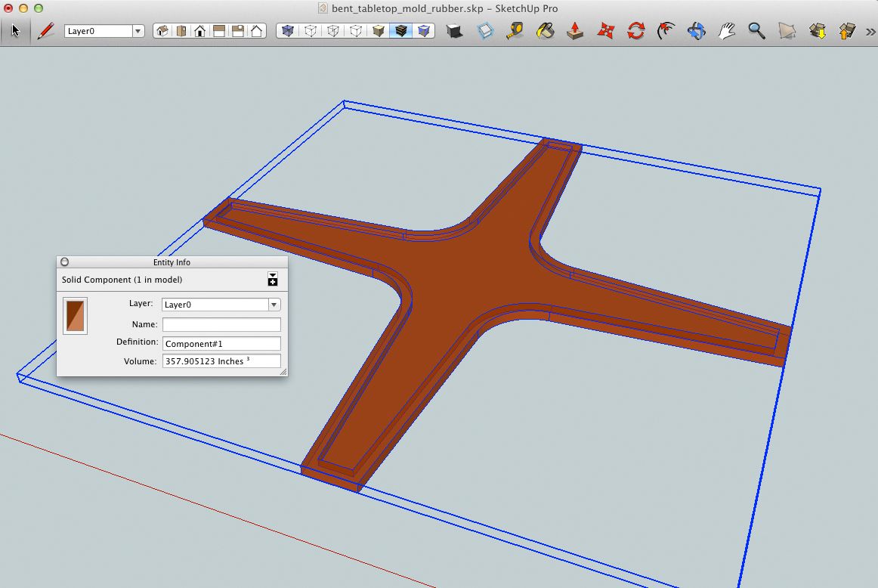Select the arrow Select tool
Image resolution: width=878 pixels, height=588 pixels.
[x=16, y=31]
